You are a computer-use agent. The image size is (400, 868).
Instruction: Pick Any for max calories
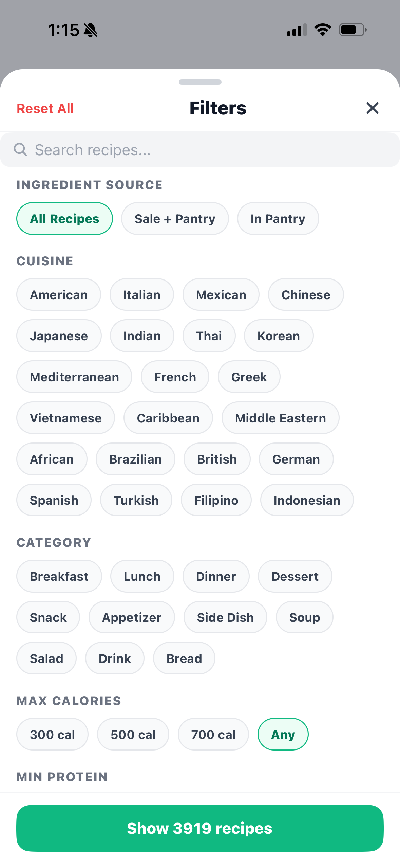283,735
